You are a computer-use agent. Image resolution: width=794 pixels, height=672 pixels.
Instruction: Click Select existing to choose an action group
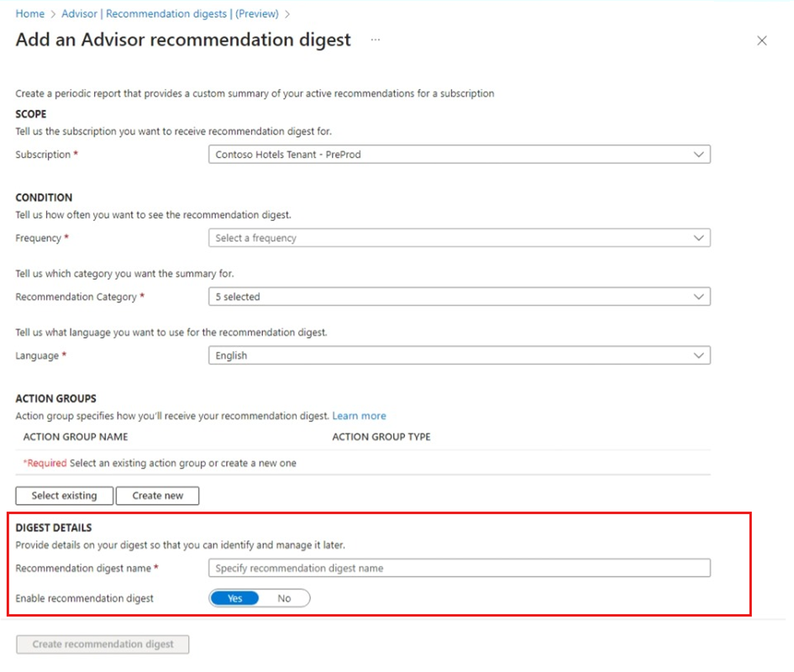[63, 496]
